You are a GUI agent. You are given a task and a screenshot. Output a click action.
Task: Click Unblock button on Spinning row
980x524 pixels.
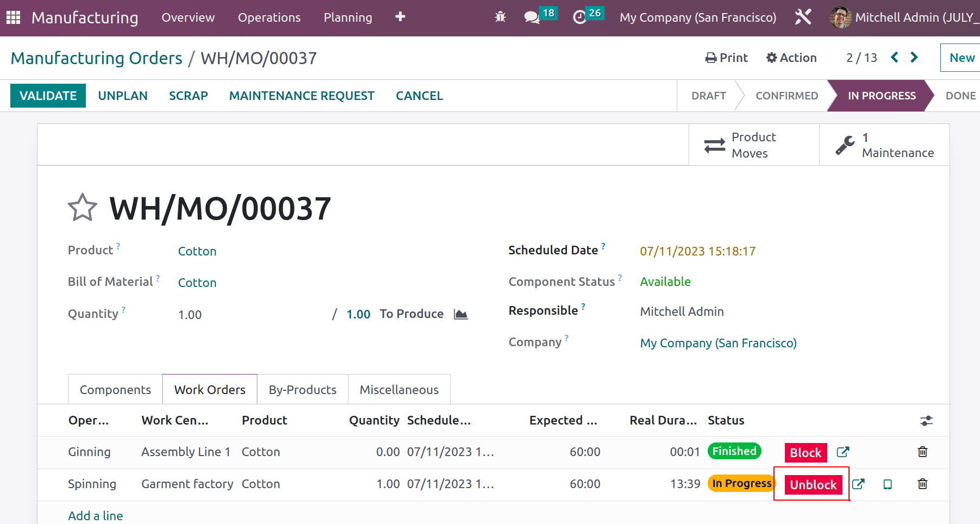(813, 484)
